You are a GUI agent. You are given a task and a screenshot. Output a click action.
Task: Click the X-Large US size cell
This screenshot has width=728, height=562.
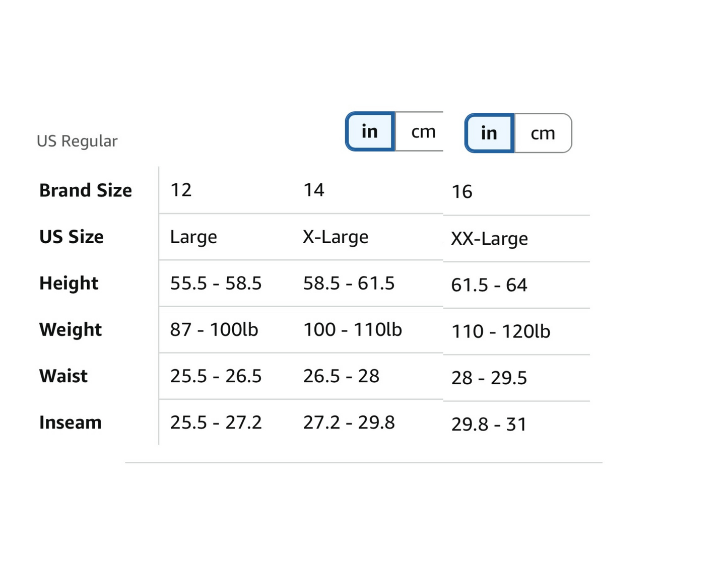(336, 237)
